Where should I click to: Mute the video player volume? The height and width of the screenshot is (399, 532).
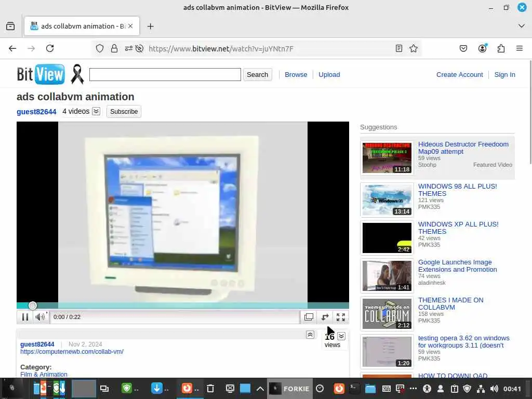[x=40, y=317]
